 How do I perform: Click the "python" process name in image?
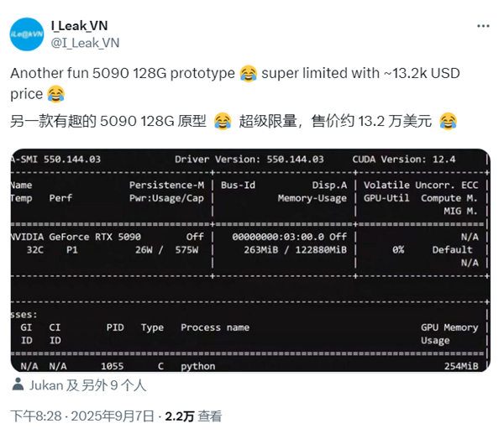coord(197,366)
